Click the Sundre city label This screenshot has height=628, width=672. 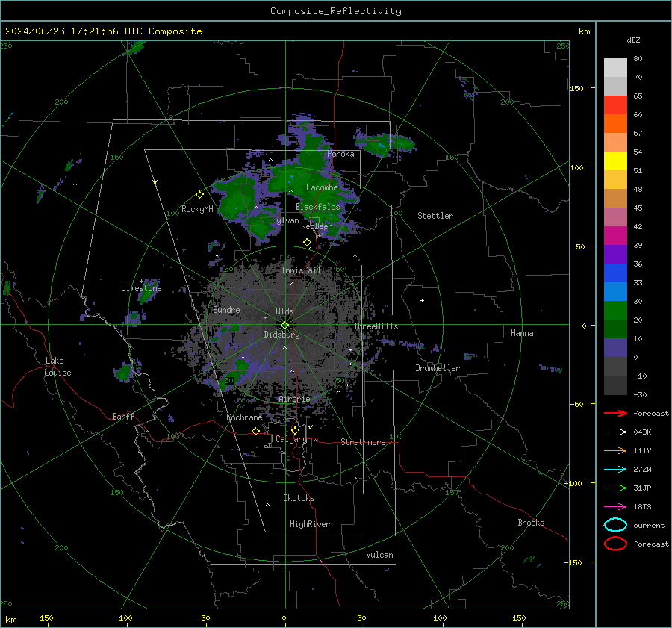(x=226, y=310)
